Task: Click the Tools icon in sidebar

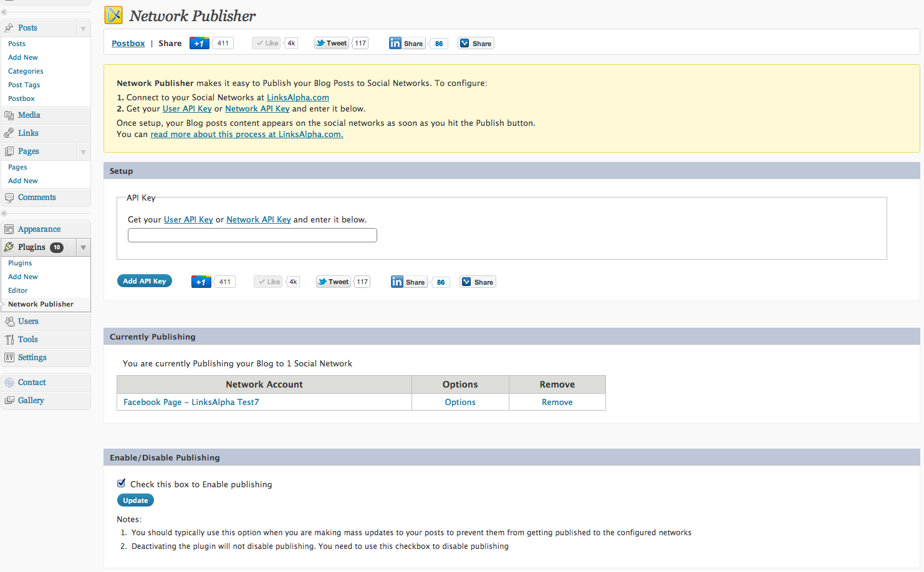Action: click(9, 340)
